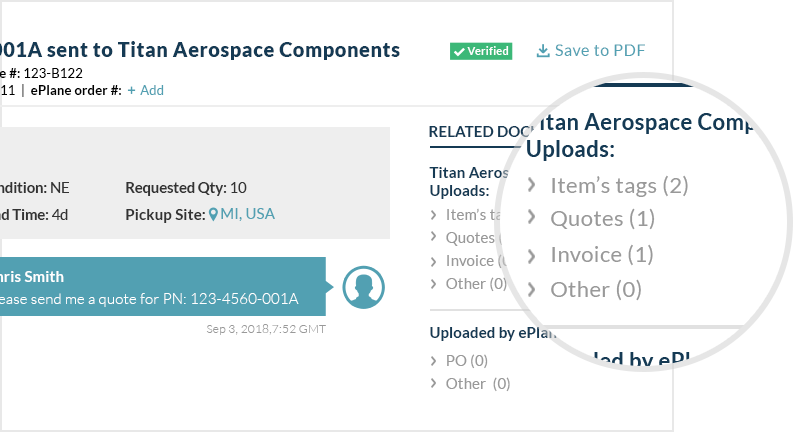Add an ePlane order number
This screenshot has height=432, width=800.
point(145,90)
